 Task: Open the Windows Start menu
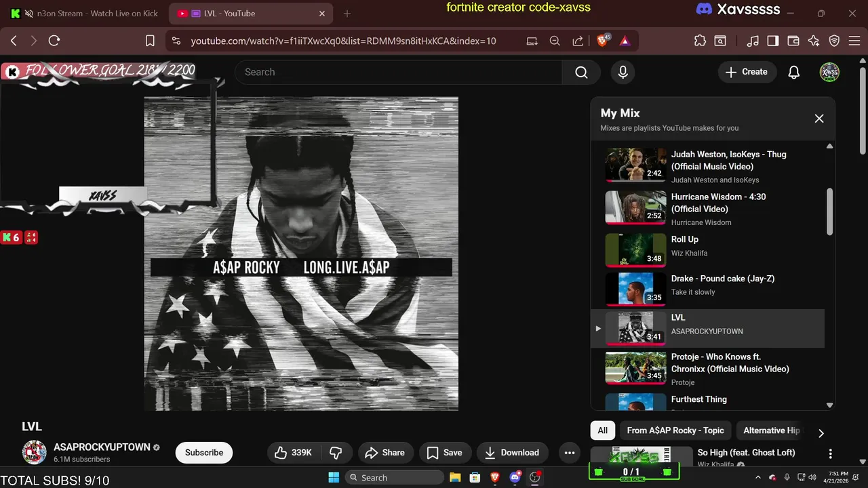point(334,477)
